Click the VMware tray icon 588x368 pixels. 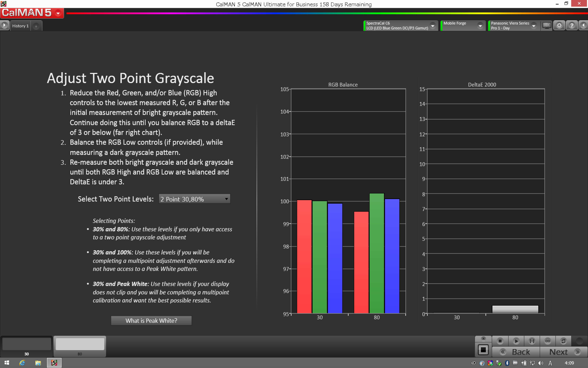515,363
